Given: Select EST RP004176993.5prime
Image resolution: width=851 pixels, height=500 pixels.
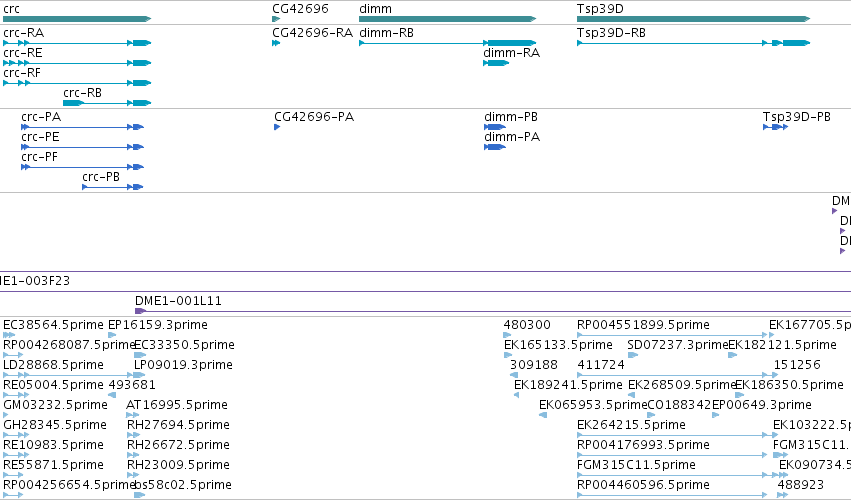Looking at the screenshot, I should (643, 445).
